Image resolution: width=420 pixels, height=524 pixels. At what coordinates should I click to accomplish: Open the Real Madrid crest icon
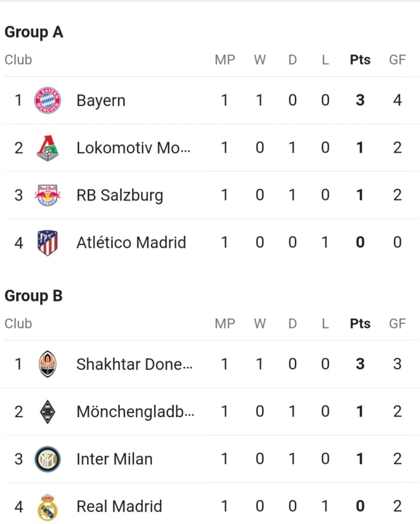(x=47, y=507)
